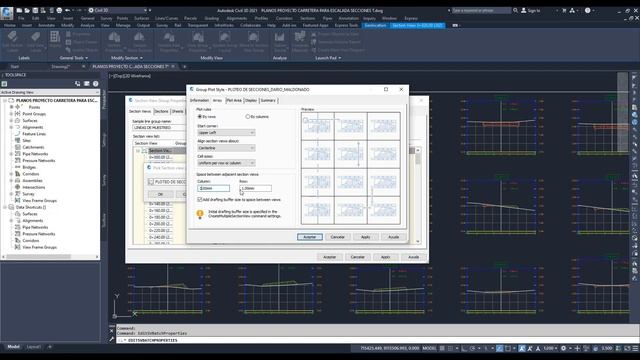
Task: Open the Prospector vertical tab
Action: (x=104, y=99)
